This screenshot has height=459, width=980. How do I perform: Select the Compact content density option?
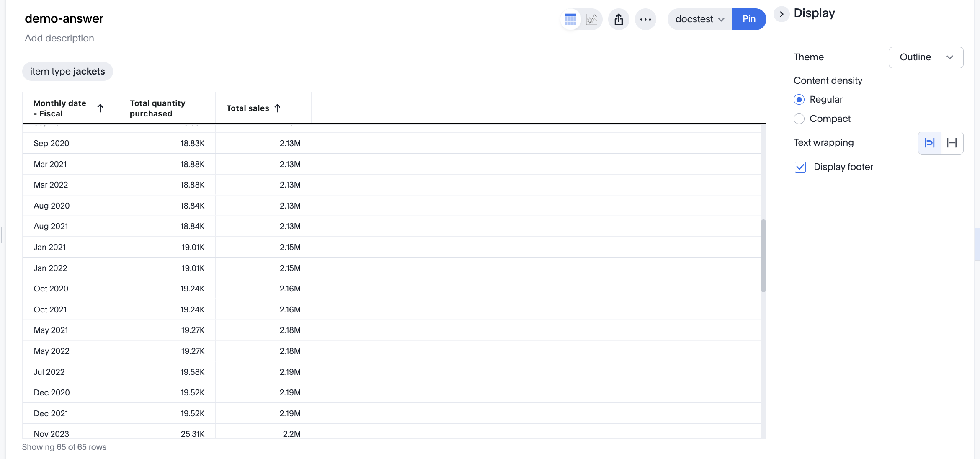(799, 119)
